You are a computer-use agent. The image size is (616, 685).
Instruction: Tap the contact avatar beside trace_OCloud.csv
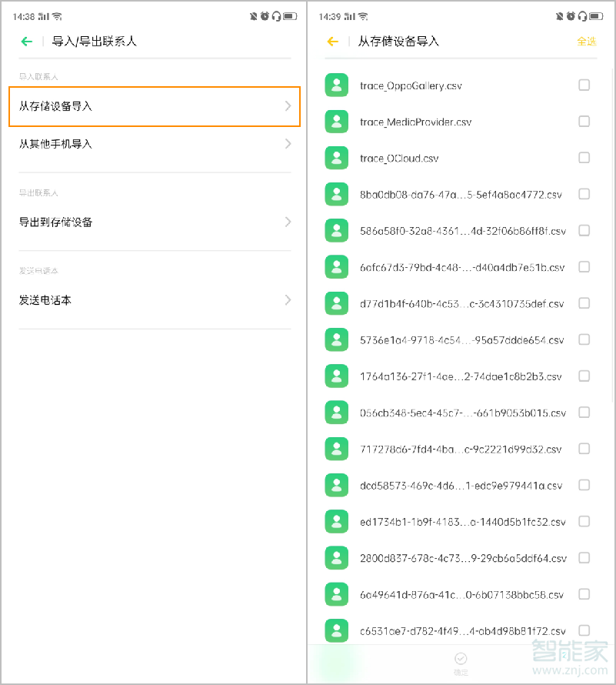coord(336,157)
